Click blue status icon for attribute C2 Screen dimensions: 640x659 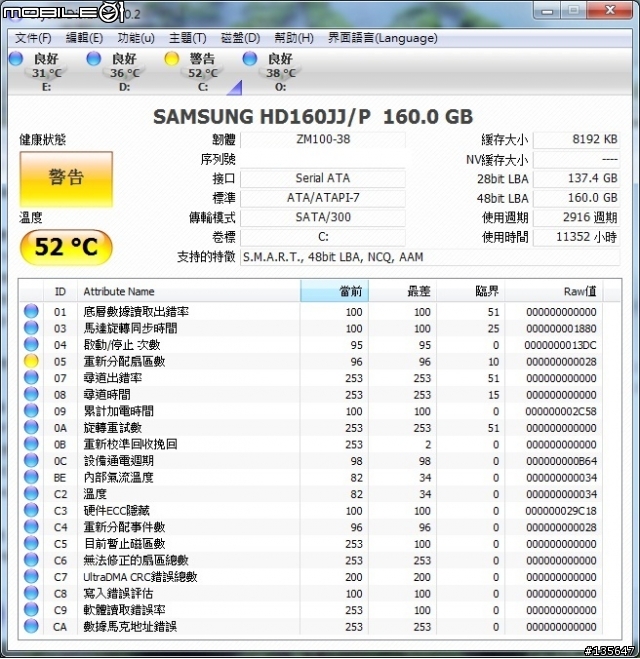tap(31, 493)
